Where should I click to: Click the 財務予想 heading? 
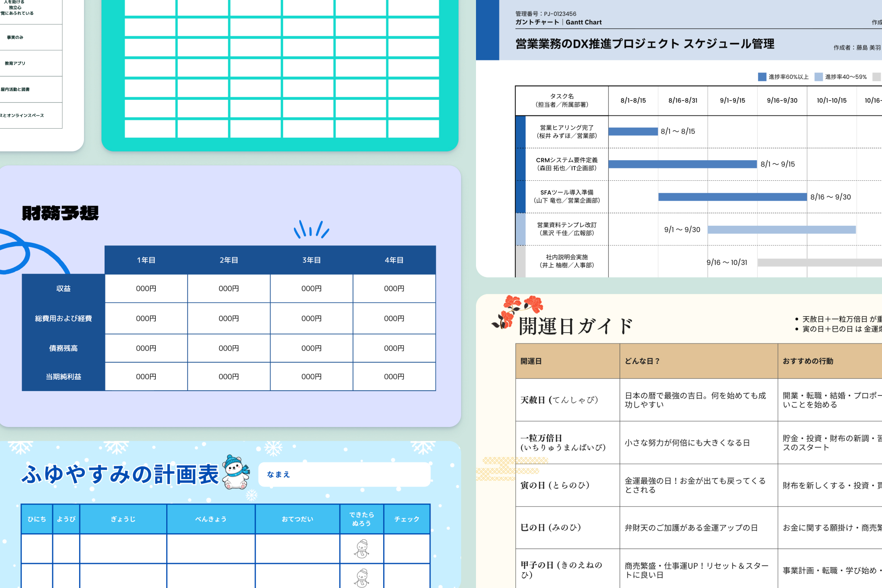pyautogui.click(x=60, y=213)
